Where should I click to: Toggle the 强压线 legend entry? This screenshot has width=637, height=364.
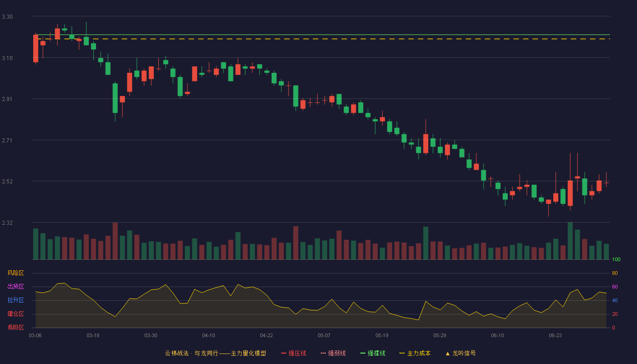tap(293, 353)
